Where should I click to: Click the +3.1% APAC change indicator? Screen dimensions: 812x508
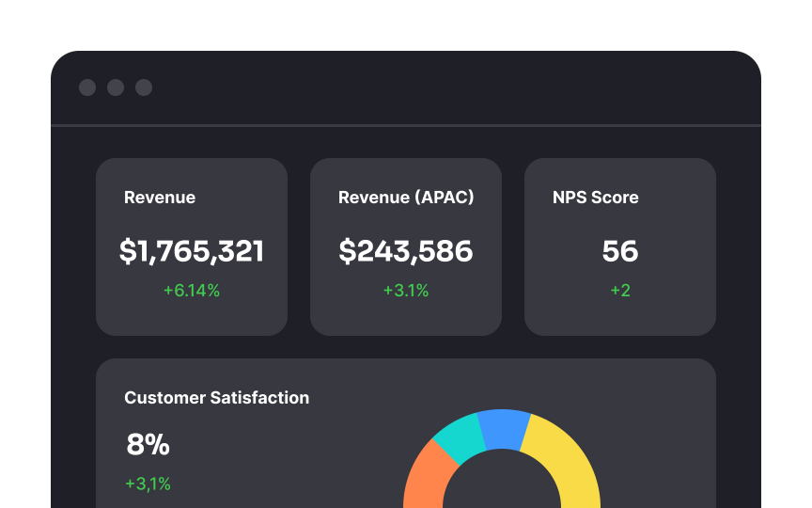coord(406,291)
